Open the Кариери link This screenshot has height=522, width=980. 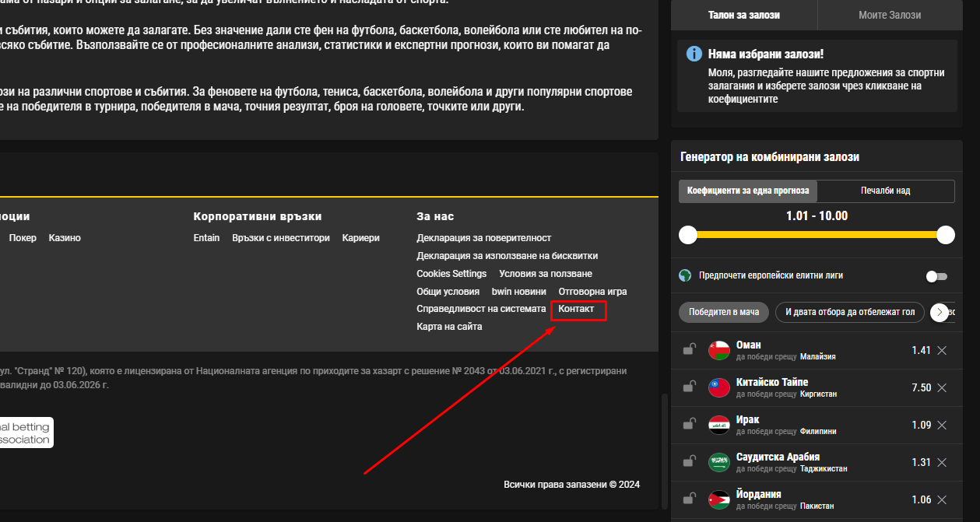[361, 238]
